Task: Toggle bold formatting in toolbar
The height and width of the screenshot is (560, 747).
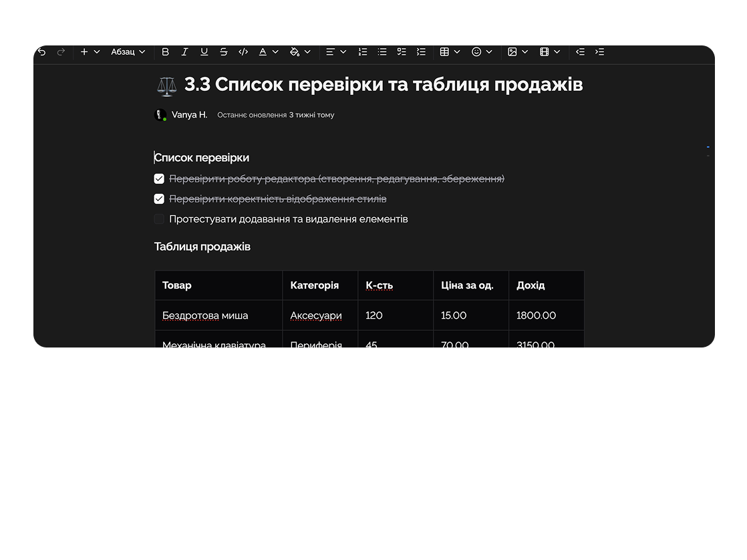Action: pyautogui.click(x=166, y=51)
